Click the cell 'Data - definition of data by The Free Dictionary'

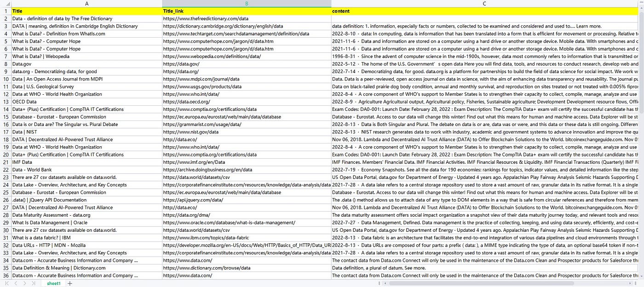click(87, 19)
